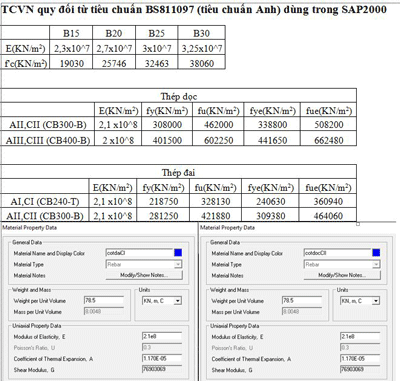The width and height of the screenshot is (400, 381).
Task: Click Weight per Unit Volume field, right dialog
Action: (x=302, y=300)
